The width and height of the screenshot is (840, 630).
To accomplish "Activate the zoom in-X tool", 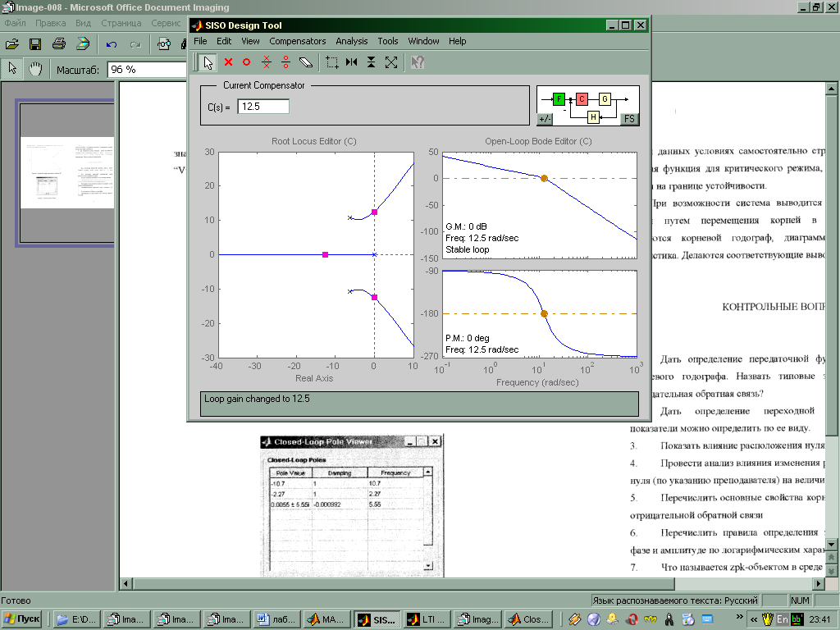I will [x=351, y=62].
